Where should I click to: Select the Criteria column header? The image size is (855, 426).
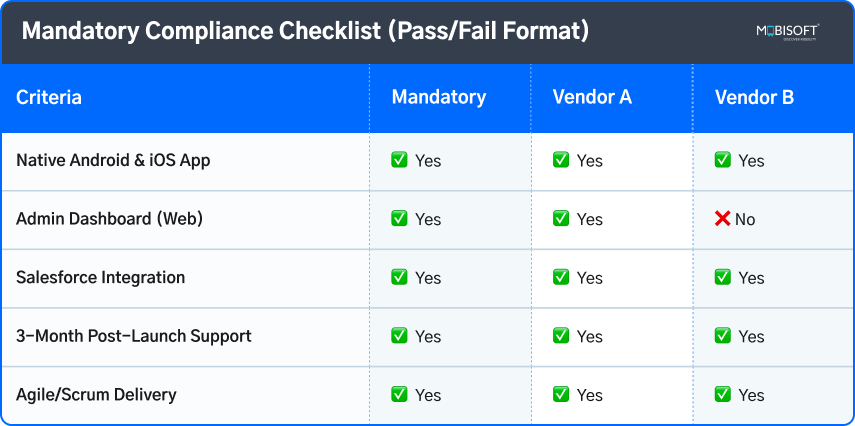click(49, 98)
